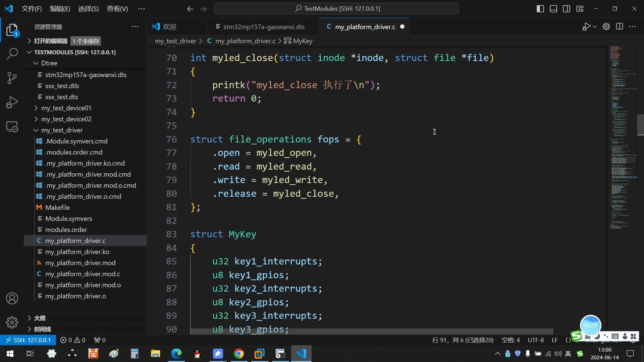Open the hidden menu items ellipsis
Image resolution: width=644 pixels, height=362 pixels.
pyautogui.click(x=142, y=9)
